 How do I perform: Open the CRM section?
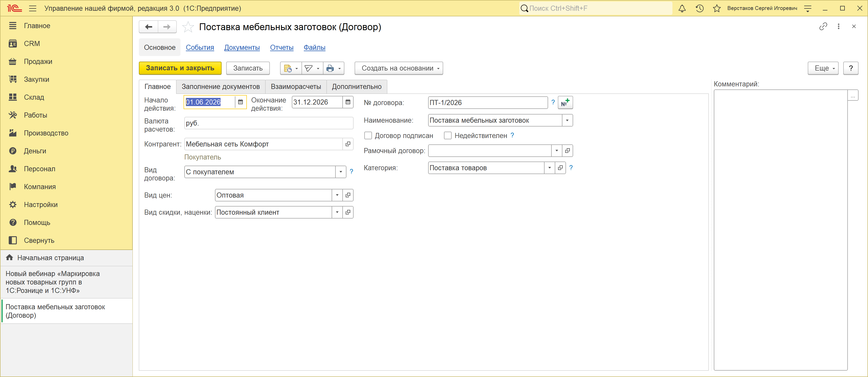pos(32,43)
